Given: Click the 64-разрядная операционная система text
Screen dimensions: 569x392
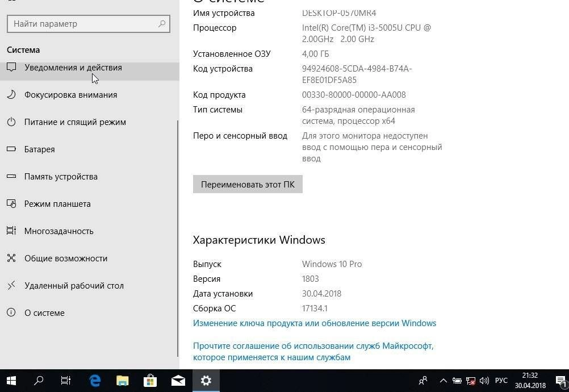Looking at the screenshot, I should click(358, 115).
